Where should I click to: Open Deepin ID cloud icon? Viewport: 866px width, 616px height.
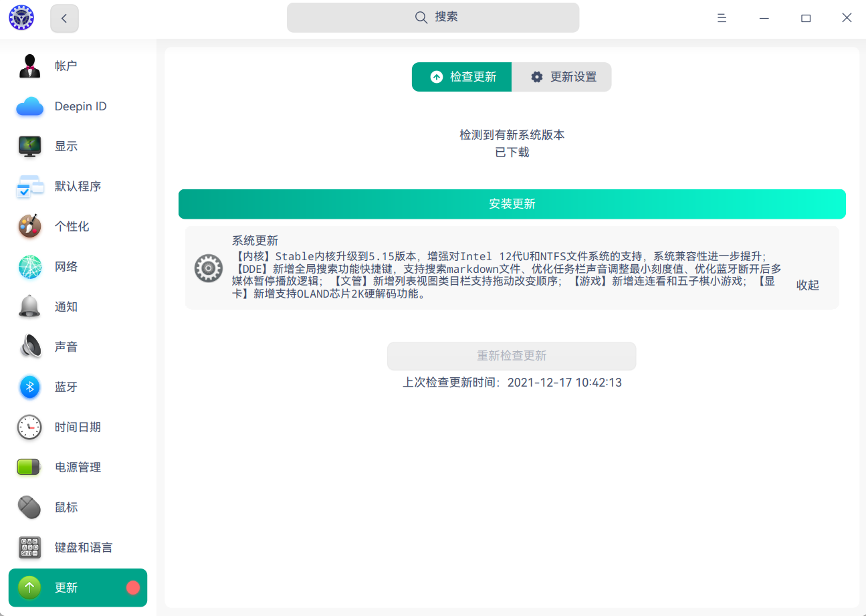click(x=29, y=106)
